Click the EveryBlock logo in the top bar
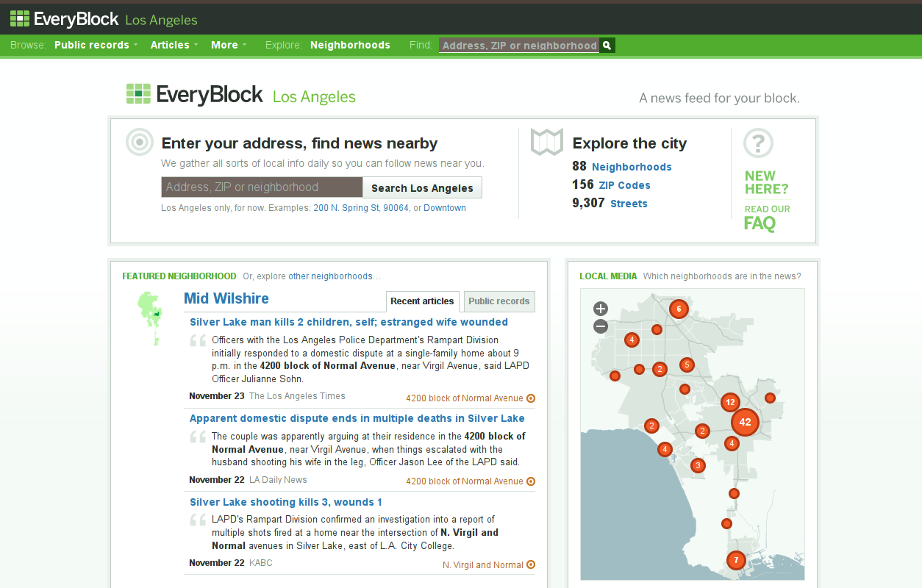 [65, 19]
